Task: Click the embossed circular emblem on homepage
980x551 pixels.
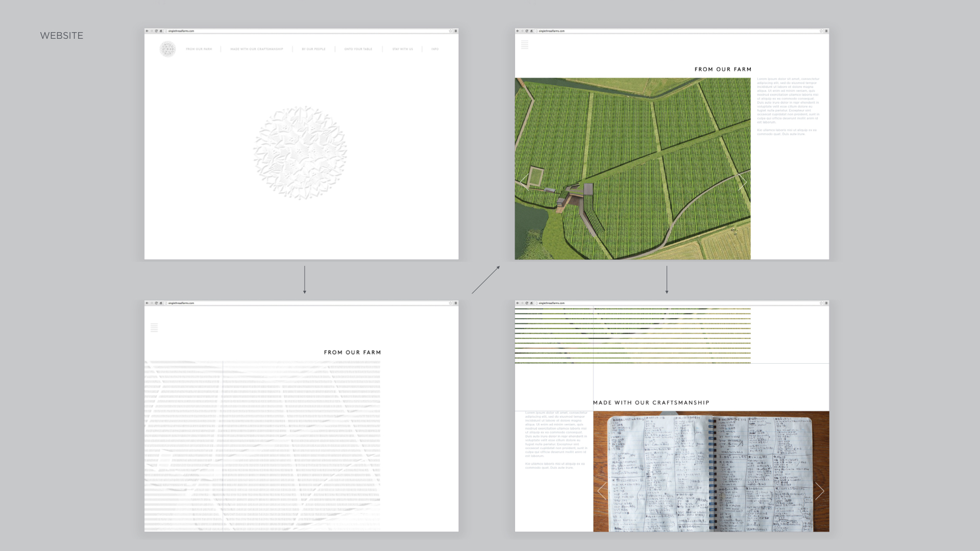Action: 300,153
